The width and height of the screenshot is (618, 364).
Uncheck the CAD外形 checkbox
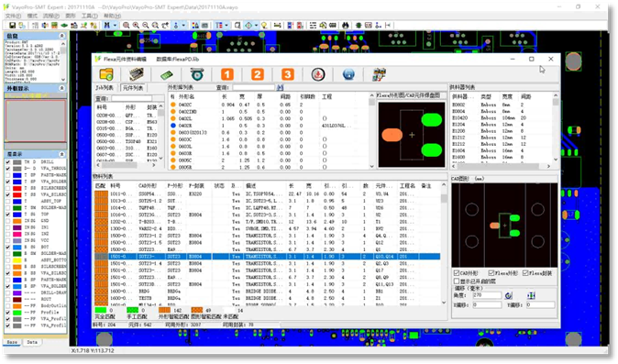457,273
